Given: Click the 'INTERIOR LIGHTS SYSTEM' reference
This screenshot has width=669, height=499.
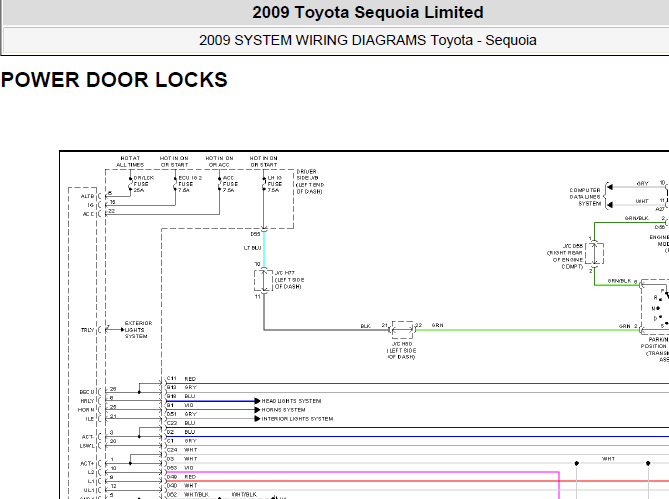Looking at the screenshot, I should coord(297,419).
